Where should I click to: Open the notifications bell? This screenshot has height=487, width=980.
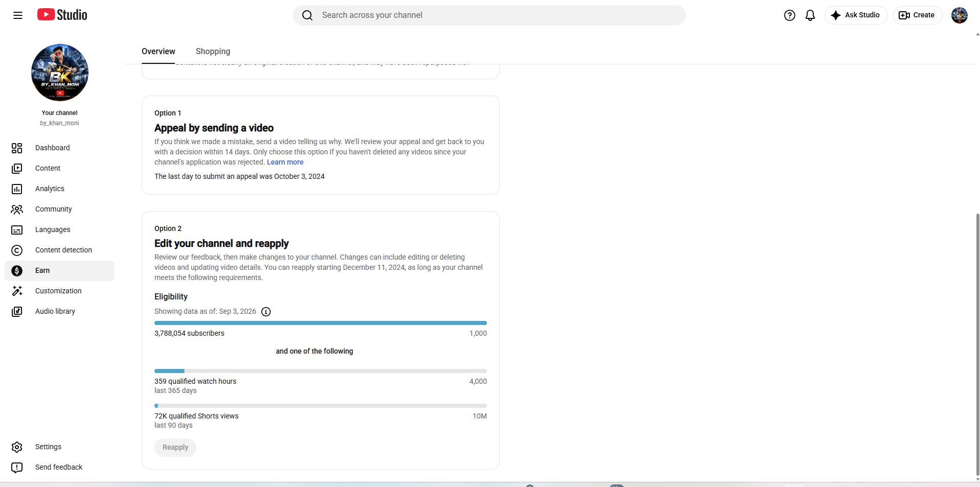(x=810, y=15)
